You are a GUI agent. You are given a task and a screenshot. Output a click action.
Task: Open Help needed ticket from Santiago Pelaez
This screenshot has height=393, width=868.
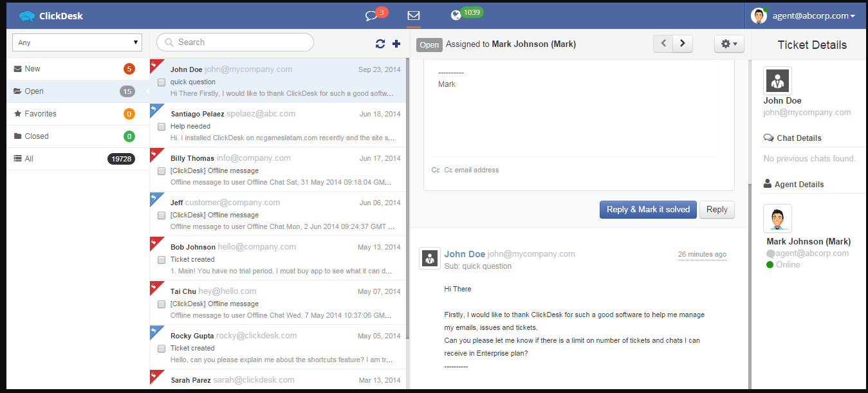[278, 125]
